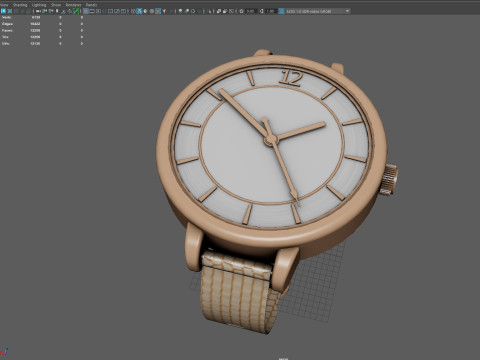Click the Multisample Anti-aliasing icon

(193, 11)
